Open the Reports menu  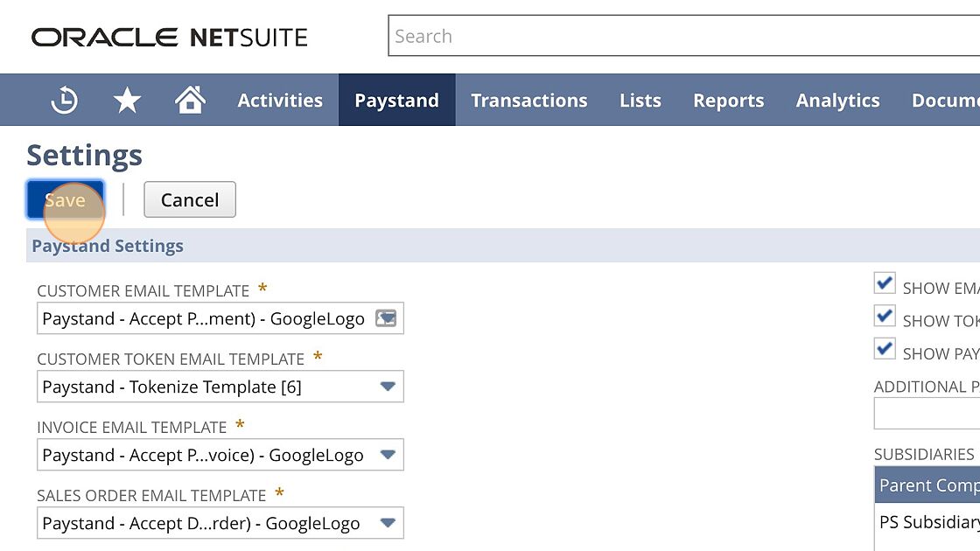click(x=729, y=100)
